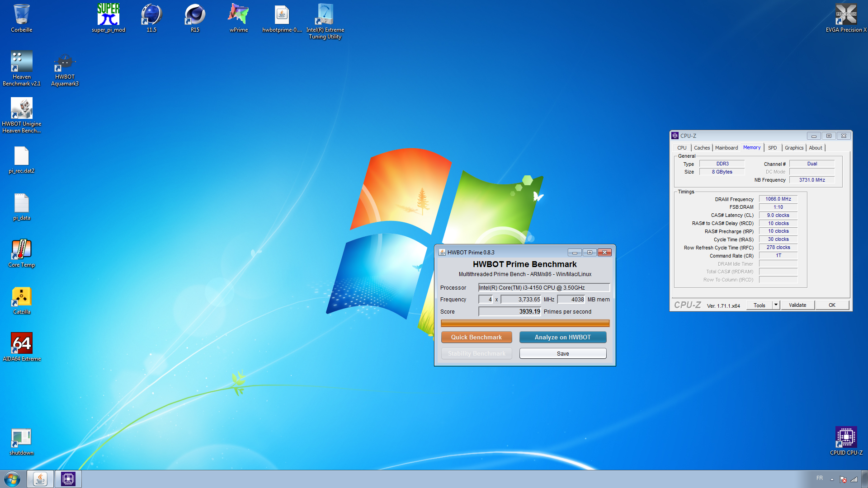Viewport: 868px width, 488px height.
Task: Activate the CPU-Z taskbar button
Action: [x=68, y=479]
